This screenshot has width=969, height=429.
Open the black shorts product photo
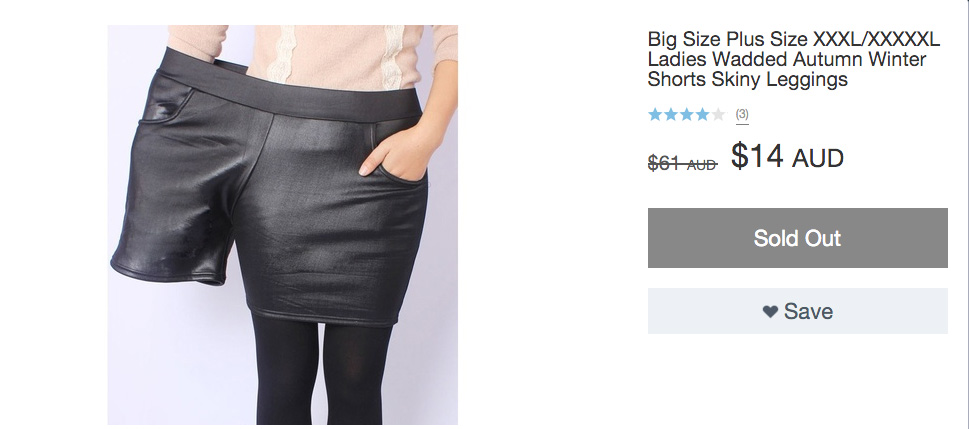[x=283, y=224]
